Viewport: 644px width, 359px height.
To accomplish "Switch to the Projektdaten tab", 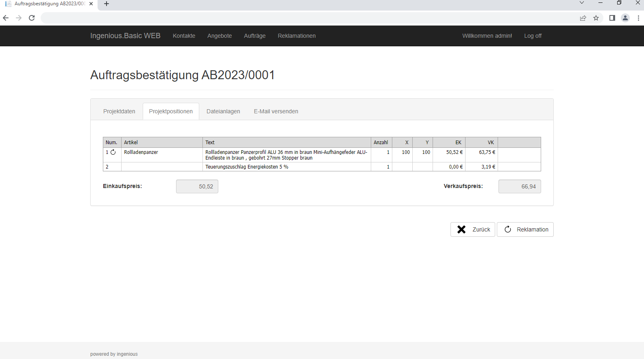I will pyautogui.click(x=119, y=111).
